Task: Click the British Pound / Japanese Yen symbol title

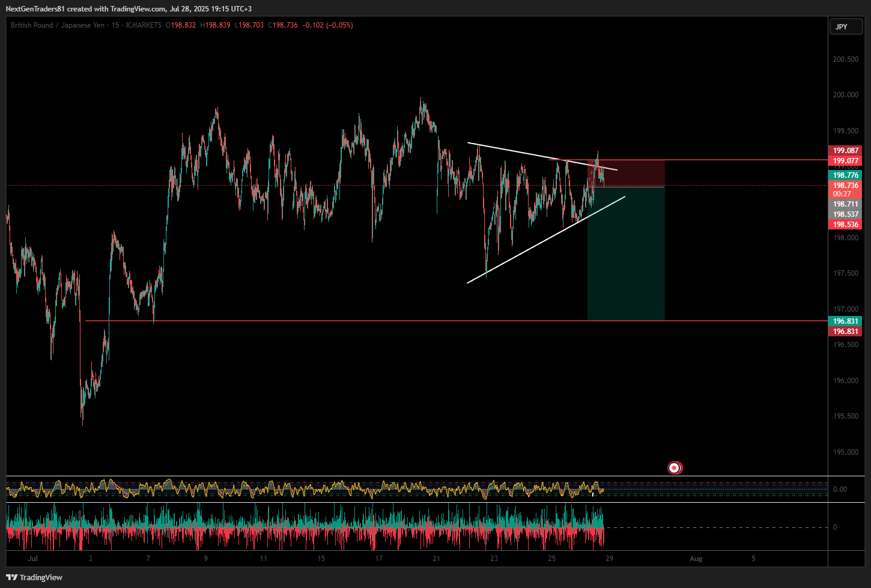Action: [58, 25]
